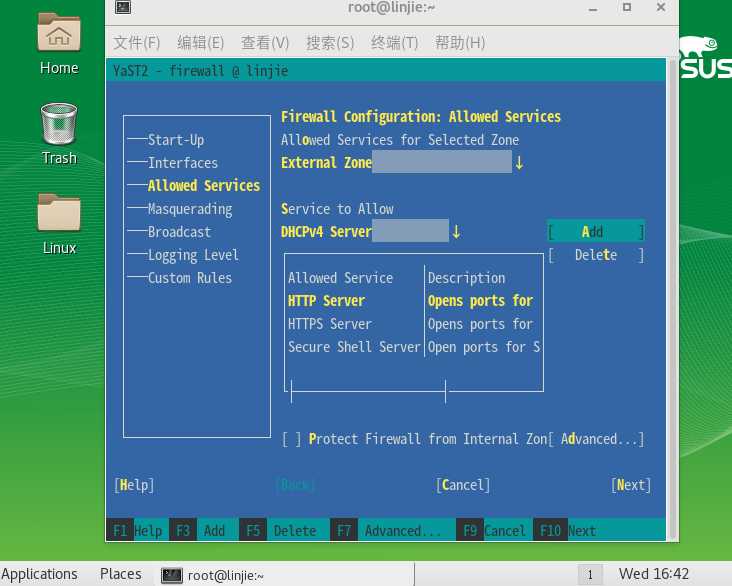
Task: Click the Delete button beside the services table
Action: pos(596,255)
